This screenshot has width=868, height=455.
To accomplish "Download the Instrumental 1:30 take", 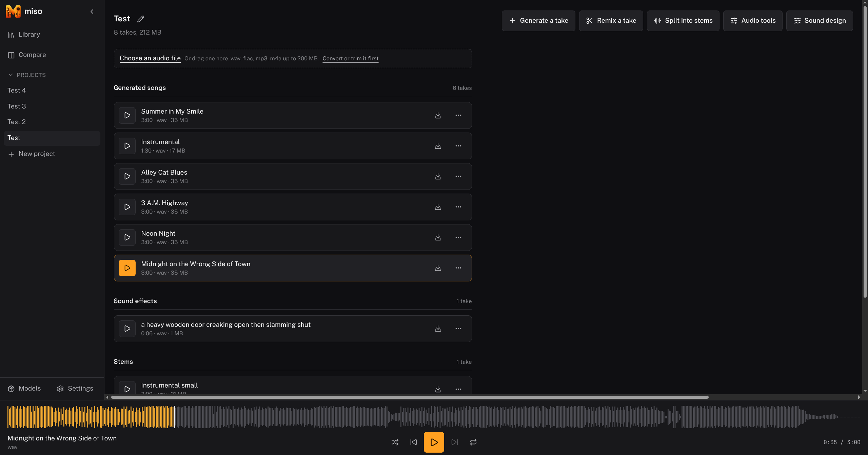I will pos(438,146).
